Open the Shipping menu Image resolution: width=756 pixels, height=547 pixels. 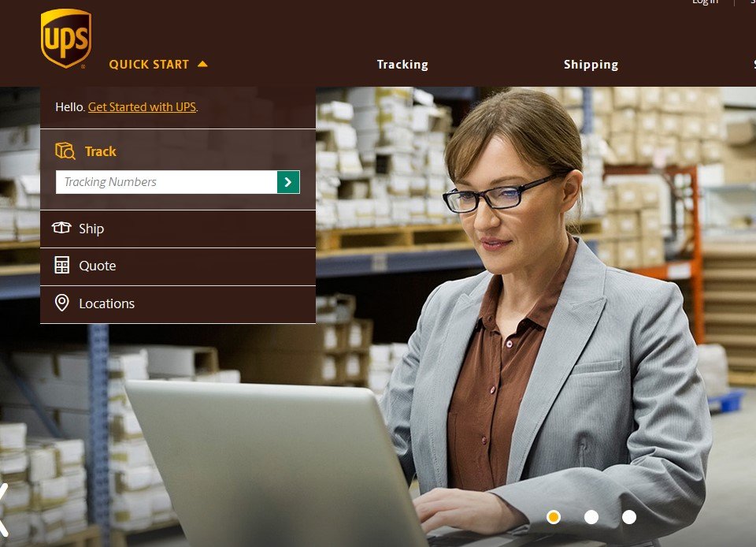tap(591, 65)
